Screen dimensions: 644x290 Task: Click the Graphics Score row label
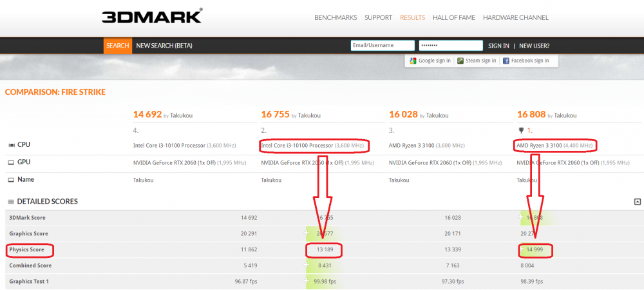tap(29, 234)
